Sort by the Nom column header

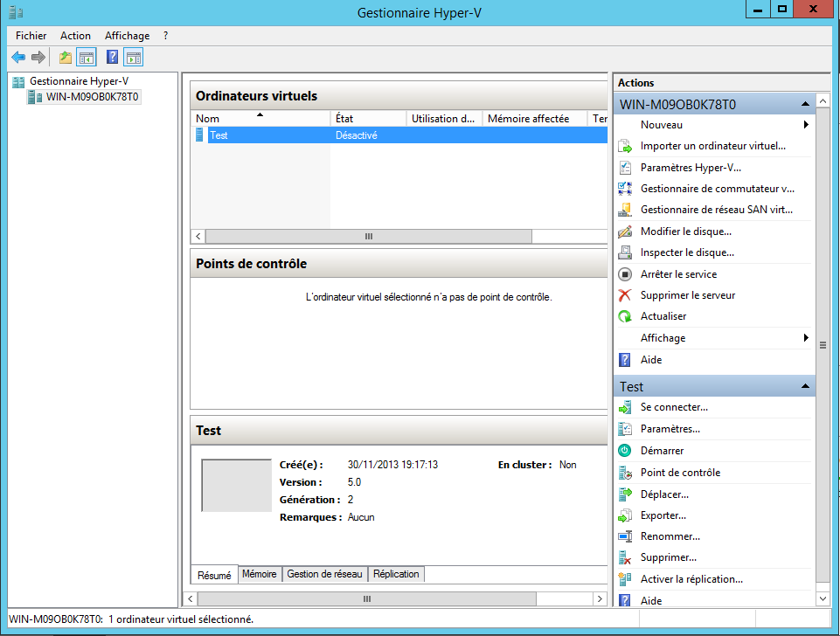pos(260,118)
